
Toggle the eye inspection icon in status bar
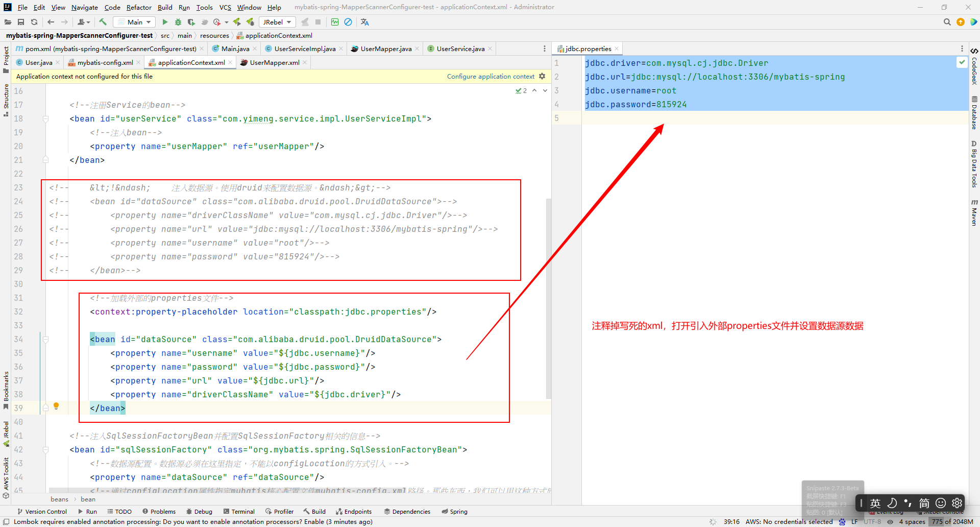[x=890, y=521]
